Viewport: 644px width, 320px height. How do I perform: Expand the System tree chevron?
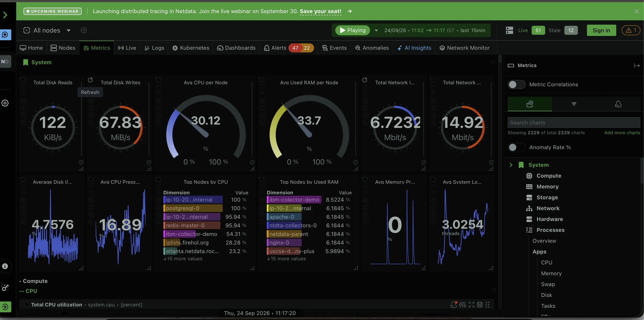pyautogui.click(x=511, y=165)
